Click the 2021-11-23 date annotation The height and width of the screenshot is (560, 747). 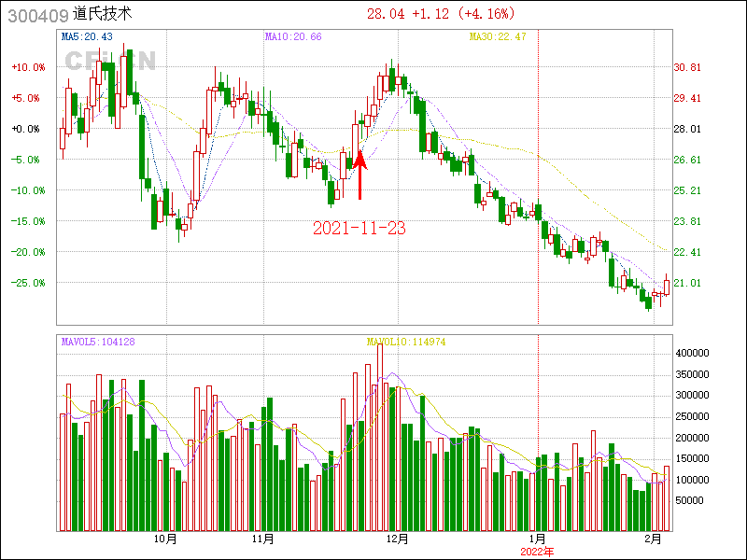click(359, 228)
